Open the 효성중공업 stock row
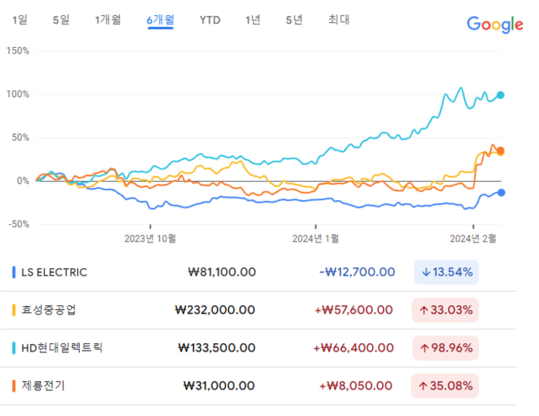Viewport: 539px width, 416px height. pyautogui.click(x=258, y=310)
